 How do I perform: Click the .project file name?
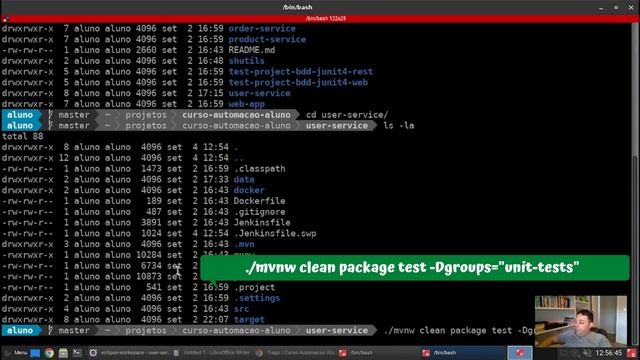(254, 287)
